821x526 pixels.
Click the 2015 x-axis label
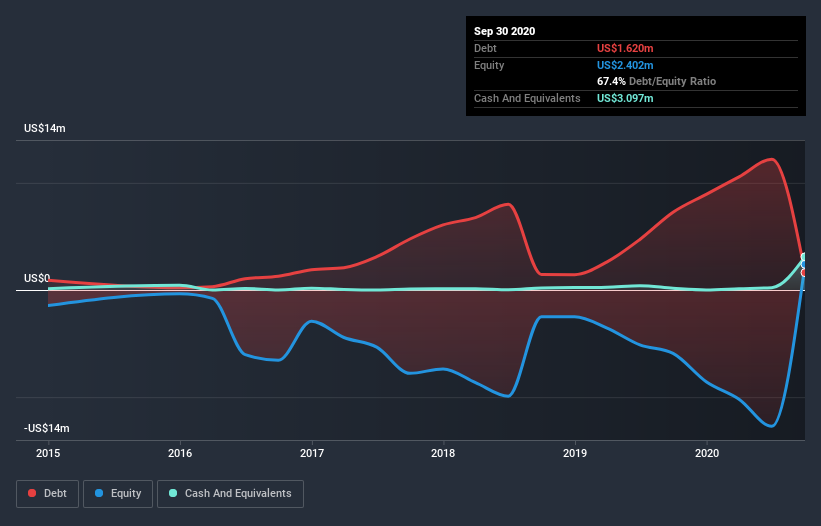48,453
